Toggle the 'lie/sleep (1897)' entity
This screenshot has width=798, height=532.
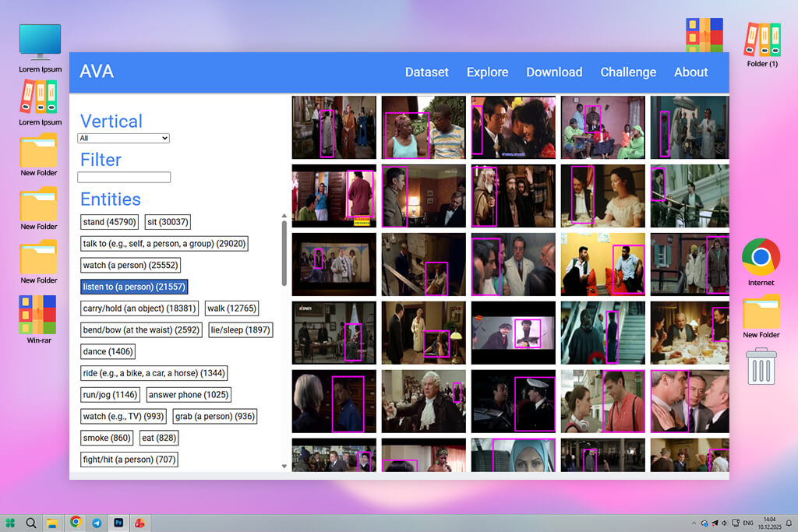click(x=240, y=330)
